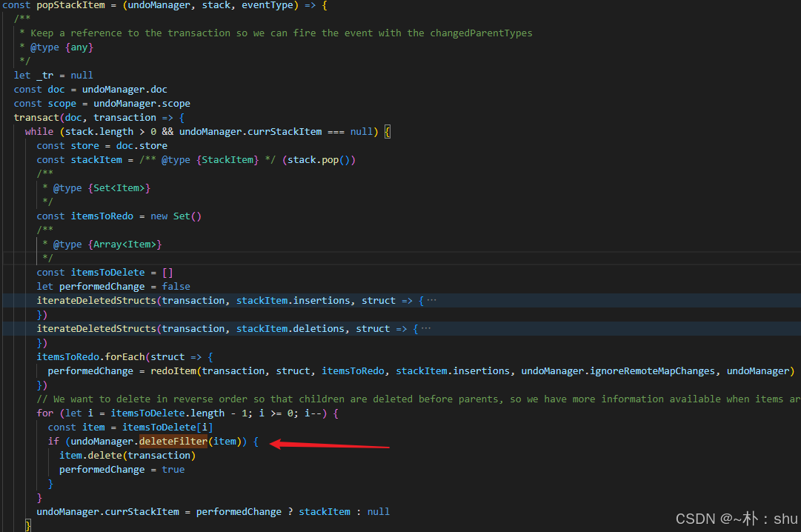Screen dimensions: 801x532
Task: Click 'doc.store' assignment value
Action: tap(142, 146)
